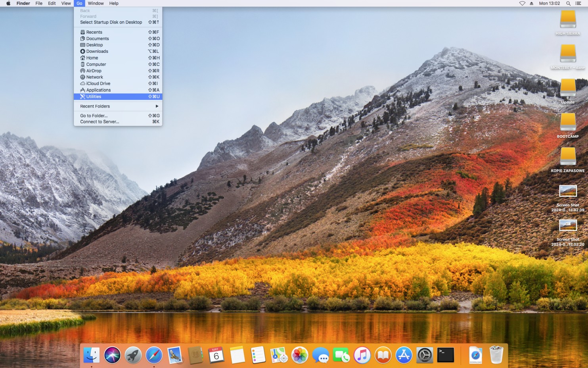This screenshot has width=588, height=368.
Task: Choose Connect to Server… item
Action: [118, 122]
